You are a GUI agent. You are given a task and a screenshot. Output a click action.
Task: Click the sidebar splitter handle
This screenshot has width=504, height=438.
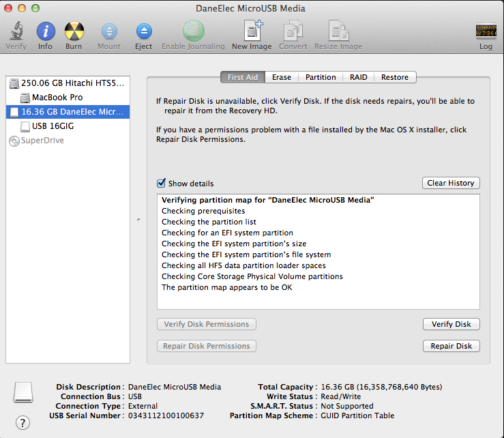click(x=138, y=220)
